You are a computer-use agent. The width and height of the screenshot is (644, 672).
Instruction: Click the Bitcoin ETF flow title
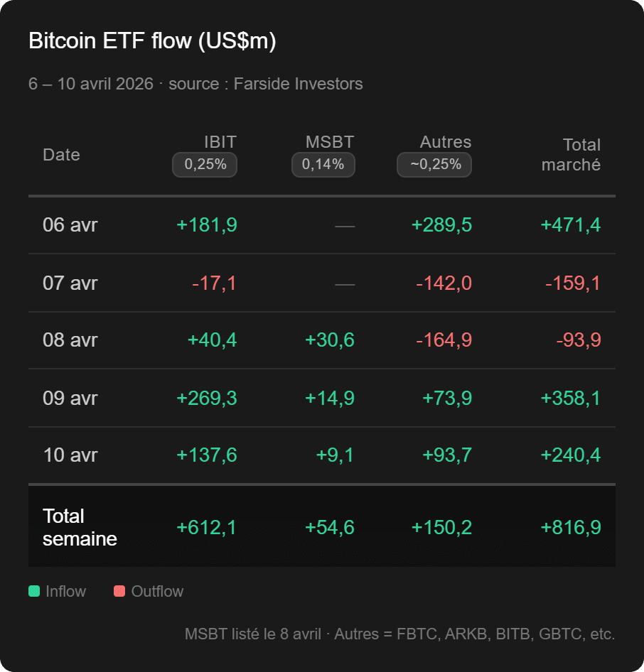pyautogui.click(x=152, y=41)
